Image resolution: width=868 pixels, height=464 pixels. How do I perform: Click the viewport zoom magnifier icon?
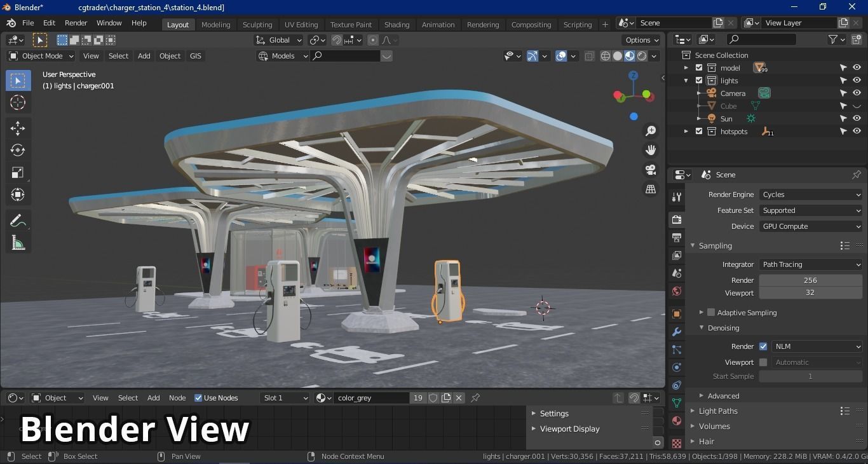pos(651,131)
